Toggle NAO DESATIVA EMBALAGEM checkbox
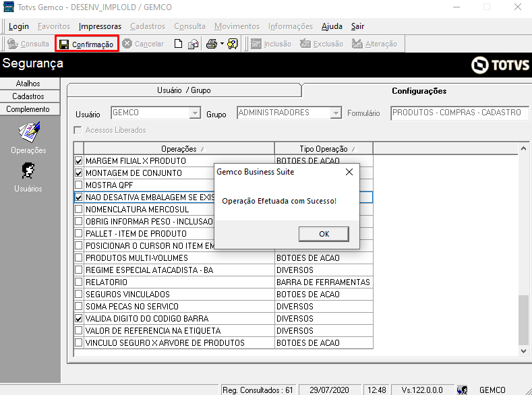532x395 pixels. tap(79, 197)
